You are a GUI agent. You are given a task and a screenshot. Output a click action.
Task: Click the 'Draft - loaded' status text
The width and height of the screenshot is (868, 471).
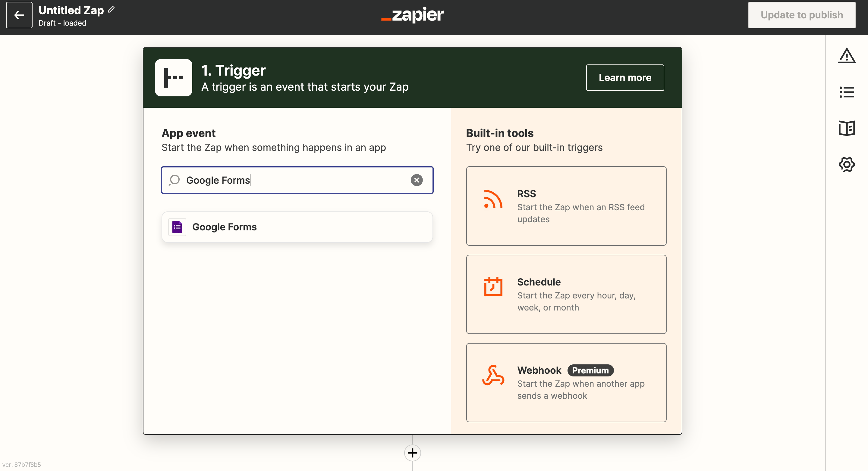tap(62, 23)
